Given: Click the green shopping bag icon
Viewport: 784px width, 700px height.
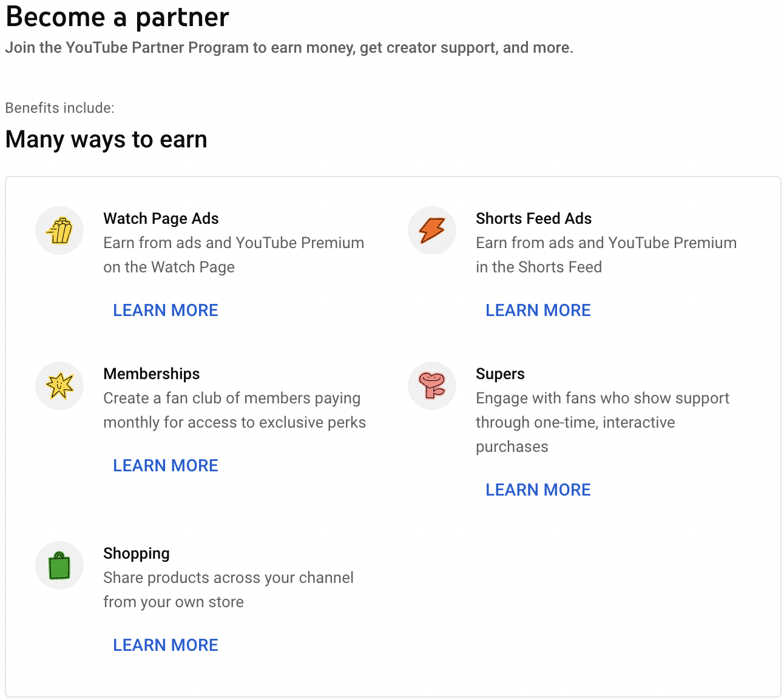Looking at the screenshot, I should pyautogui.click(x=59, y=565).
